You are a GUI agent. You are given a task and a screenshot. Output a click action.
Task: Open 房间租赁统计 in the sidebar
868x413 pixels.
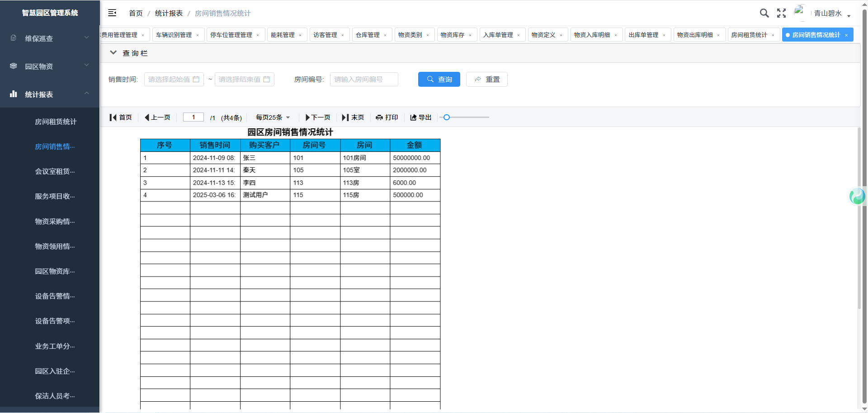coord(56,122)
